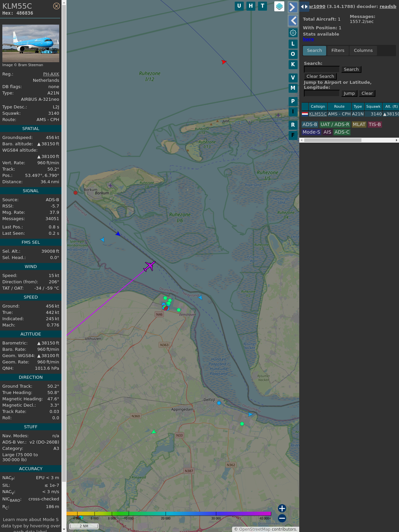Toggle the ADS-C source legend
The height and width of the screenshot is (532, 399).
pyautogui.click(x=342, y=132)
